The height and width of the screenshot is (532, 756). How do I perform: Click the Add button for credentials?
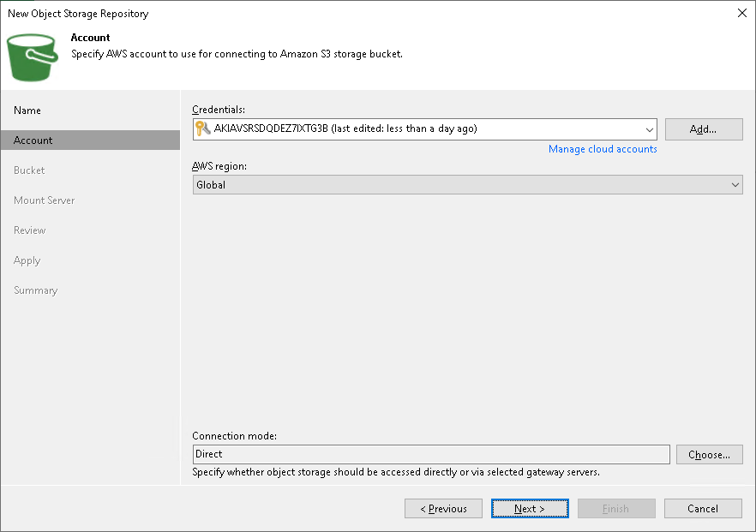click(703, 129)
